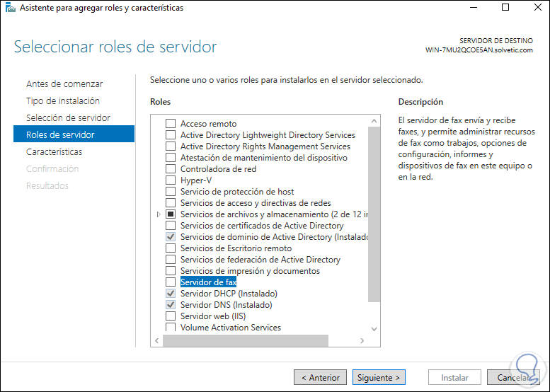Select Controladora de red role item
The height and width of the screenshot is (392, 550).
[218, 169]
